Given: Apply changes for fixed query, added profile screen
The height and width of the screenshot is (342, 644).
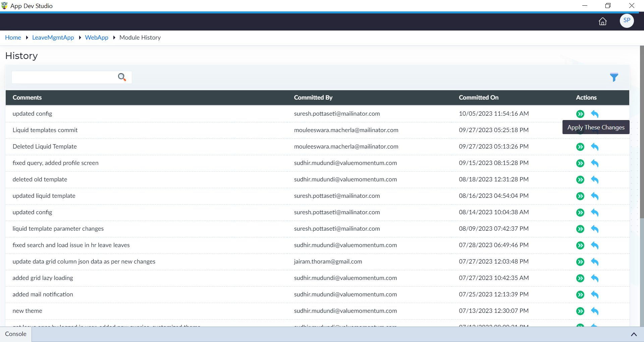Looking at the screenshot, I should [x=580, y=163].
